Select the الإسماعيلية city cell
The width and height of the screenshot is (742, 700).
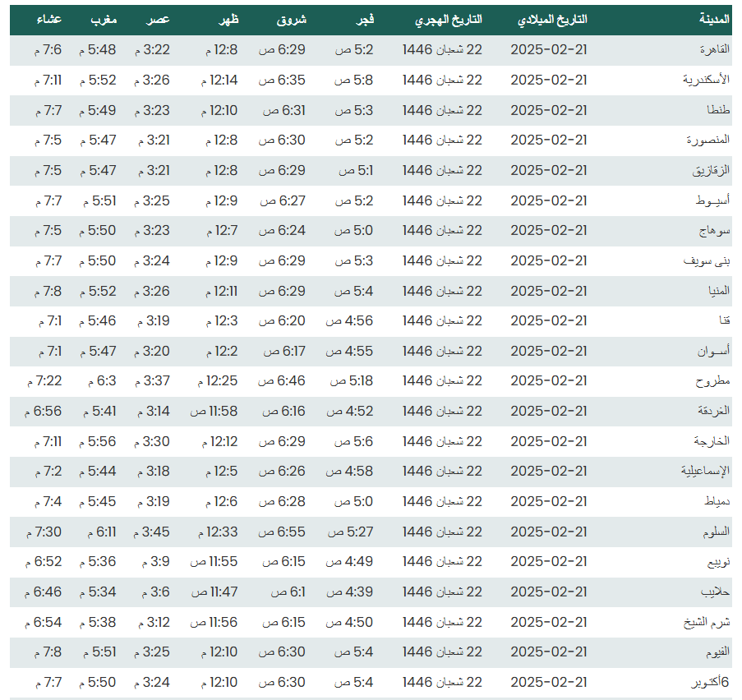click(705, 472)
